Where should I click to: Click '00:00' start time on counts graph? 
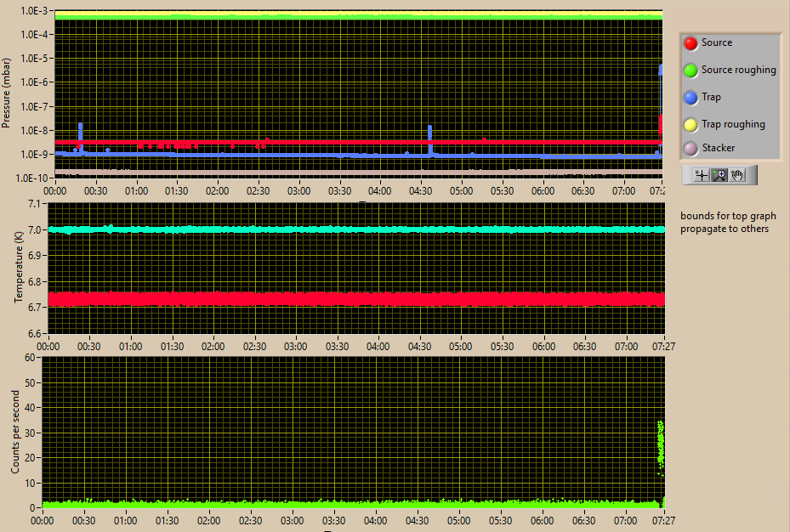43,521
